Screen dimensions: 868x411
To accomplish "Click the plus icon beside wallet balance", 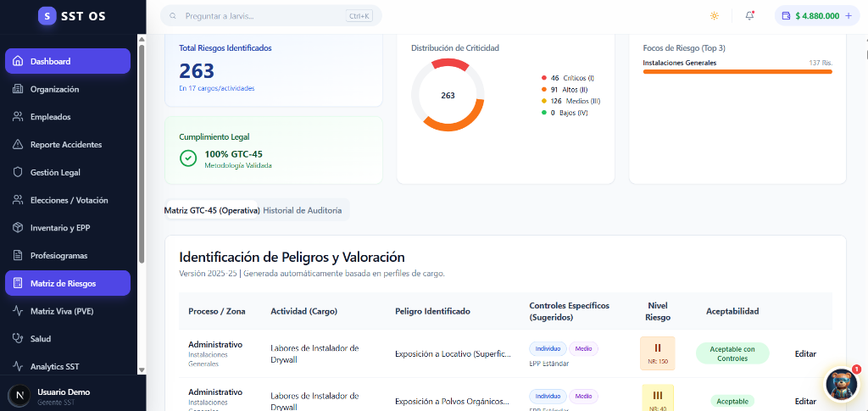I will click(849, 16).
